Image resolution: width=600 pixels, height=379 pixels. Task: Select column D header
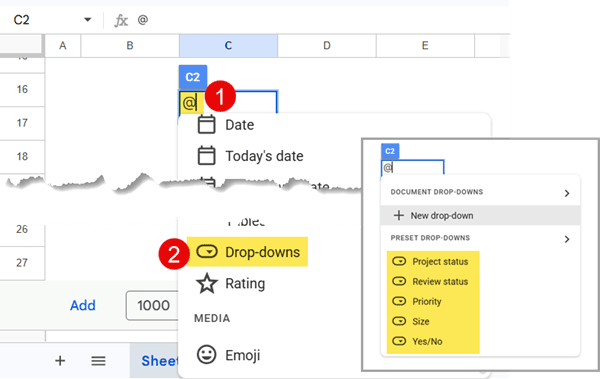tap(327, 46)
